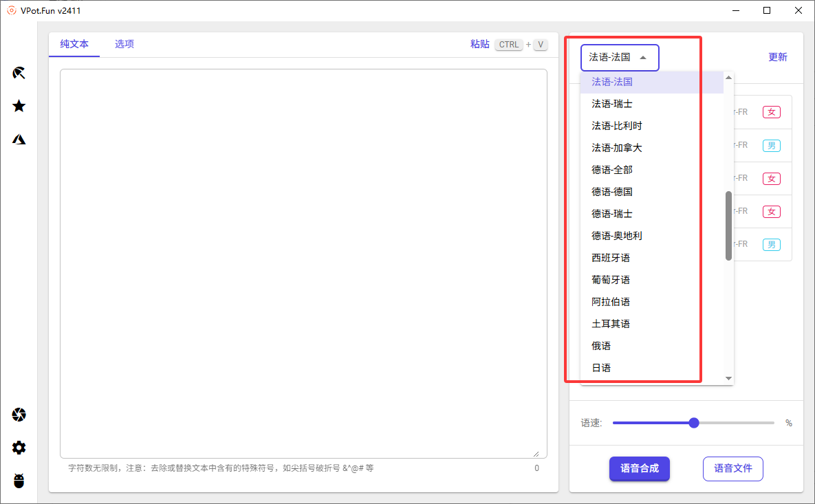This screenshot has width=815, height=504.
Task: Click the VPot.Fun app icon in title bar
Action: point(11,10)
